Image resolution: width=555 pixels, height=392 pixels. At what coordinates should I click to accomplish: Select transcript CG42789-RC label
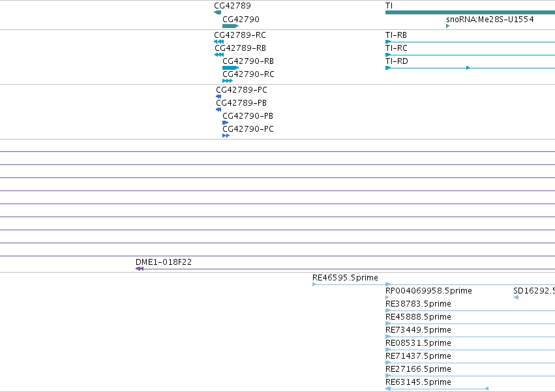(240, 35)
